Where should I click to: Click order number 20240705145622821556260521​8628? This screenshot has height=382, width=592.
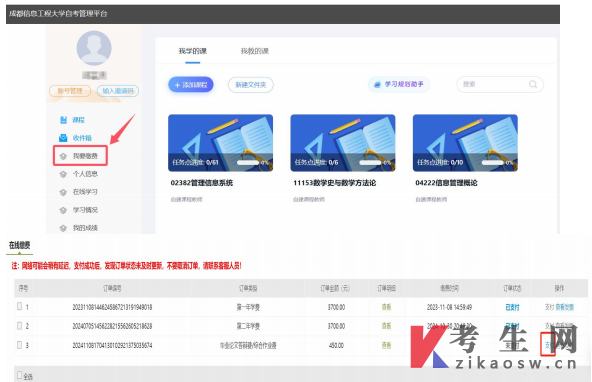pos(112,326)
